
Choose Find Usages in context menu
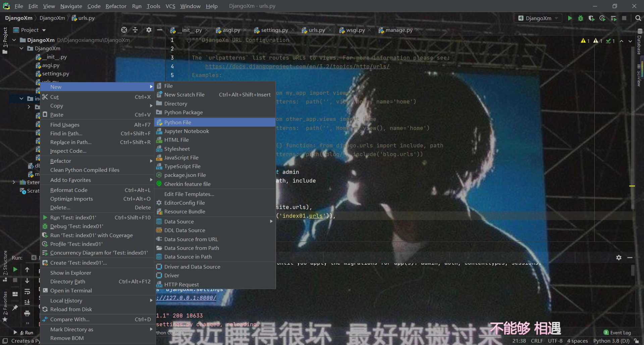coord(97,125)
